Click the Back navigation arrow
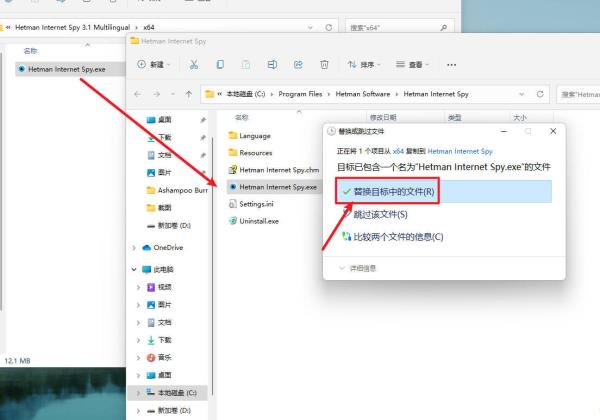Screen dimensions: 600x420 [139, 94]
